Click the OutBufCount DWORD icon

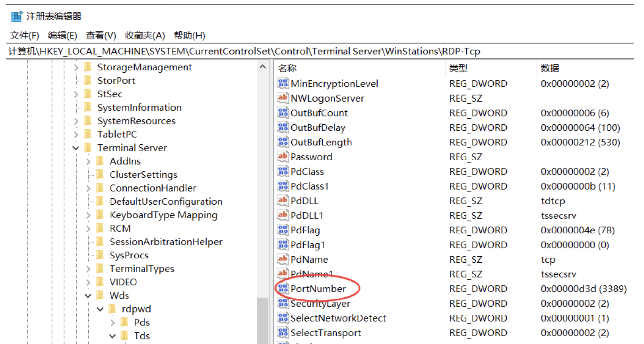(283, 113)
